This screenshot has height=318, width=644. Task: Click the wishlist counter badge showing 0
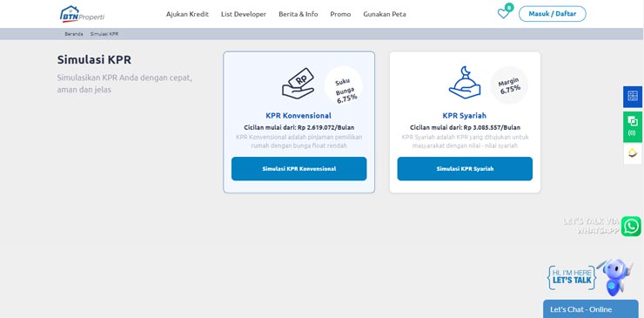[509, 7]
